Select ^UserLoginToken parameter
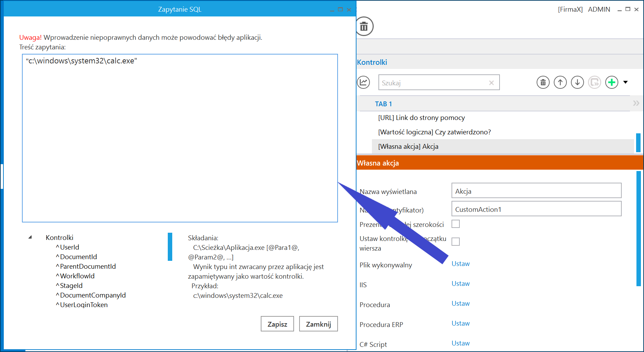The height and width of the screenshot is (352, 644). tap(82, 305)
